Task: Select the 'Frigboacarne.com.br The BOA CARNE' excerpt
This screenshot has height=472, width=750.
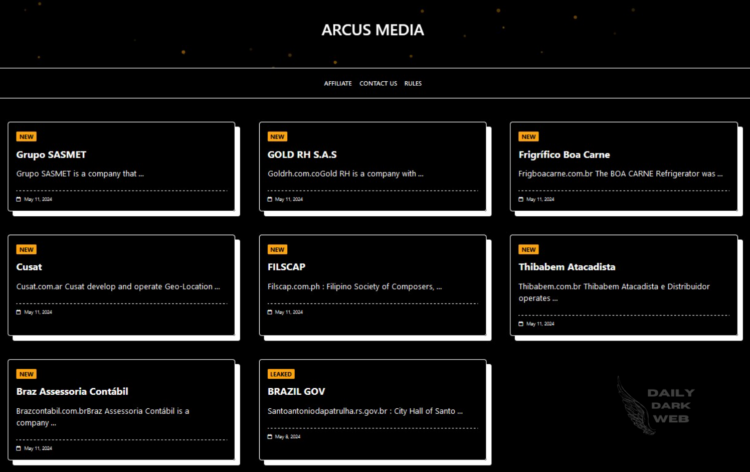Action: (620, 174)
